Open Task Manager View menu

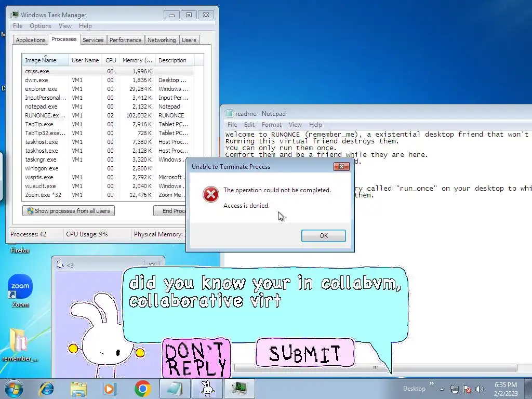tap(65, 26)
